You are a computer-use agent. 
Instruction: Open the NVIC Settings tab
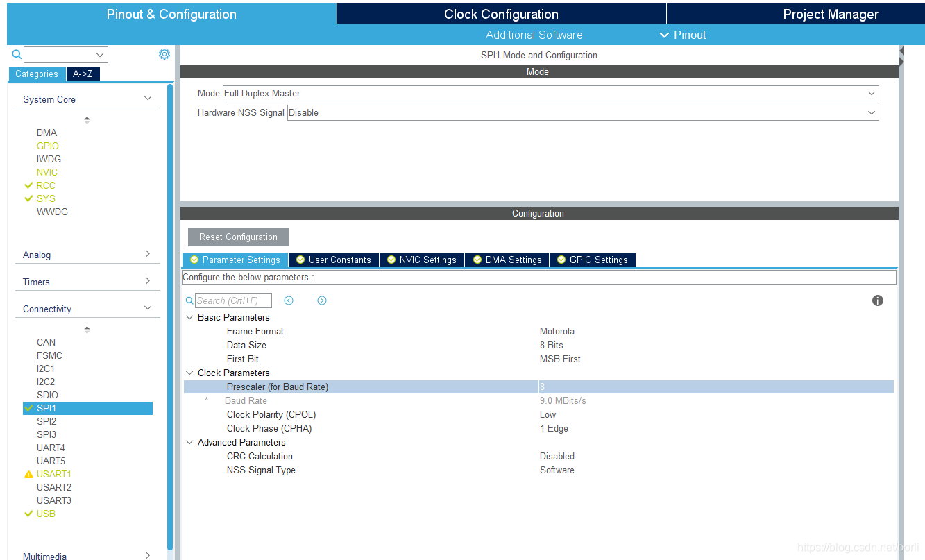point(422,260)
